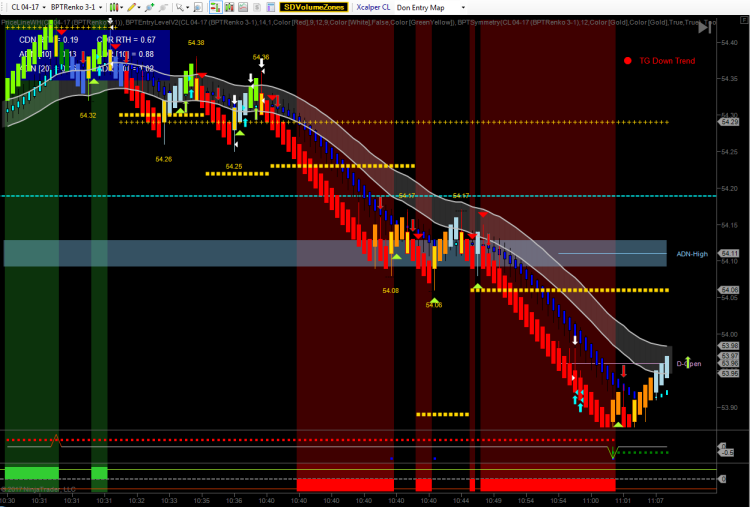
Task: Click the 53.98 price marker on axis
Action: coord(728,345)
